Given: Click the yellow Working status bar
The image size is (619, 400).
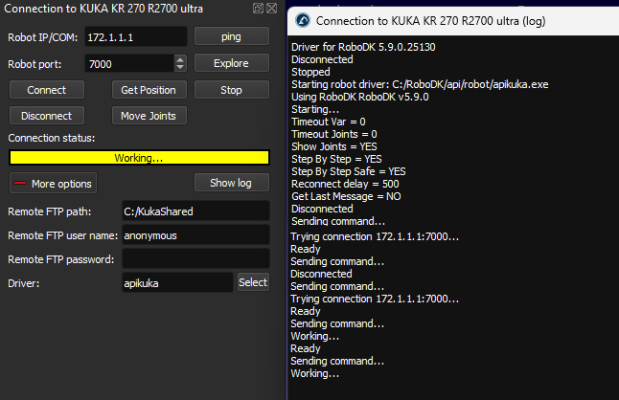Looking at the screenshot, I should point(139,158).
